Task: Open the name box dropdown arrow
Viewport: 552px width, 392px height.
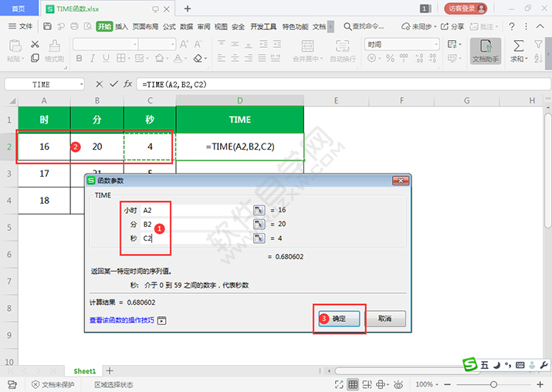Action: tap(81, 84)
